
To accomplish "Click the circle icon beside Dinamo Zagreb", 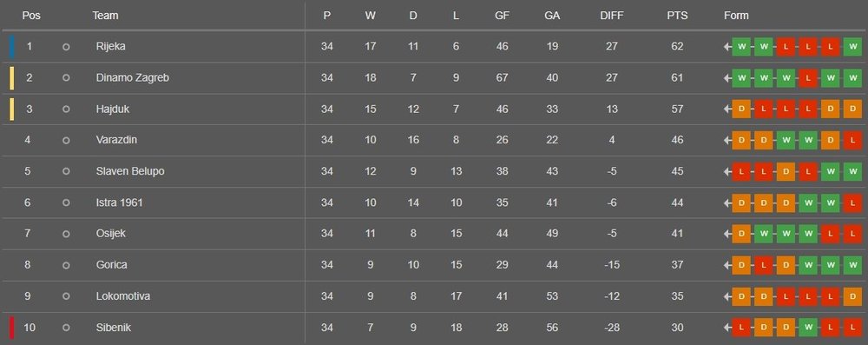I will tap(66, 78).
